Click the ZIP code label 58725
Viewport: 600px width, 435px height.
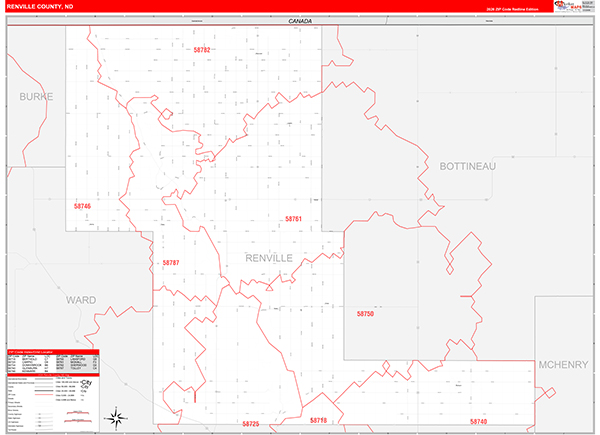[x=251, y=424]
